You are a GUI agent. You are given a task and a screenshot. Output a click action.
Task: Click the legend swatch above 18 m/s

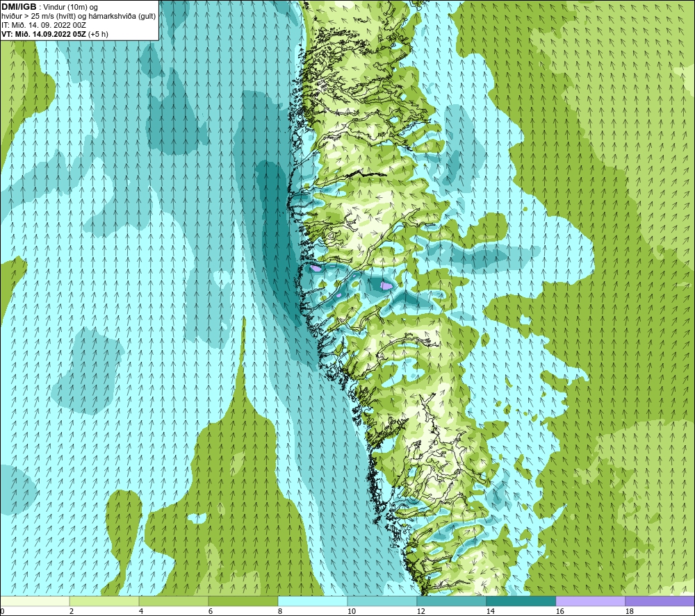point(660,601)
